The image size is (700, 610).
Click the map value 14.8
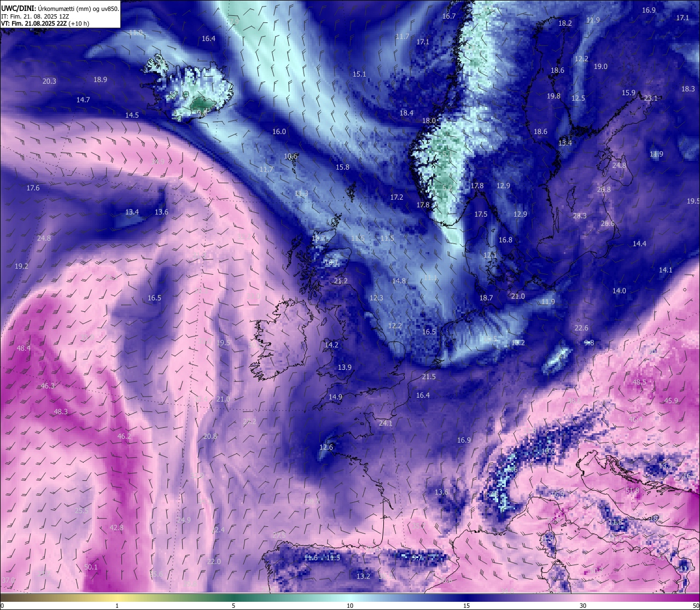[399, 281]
